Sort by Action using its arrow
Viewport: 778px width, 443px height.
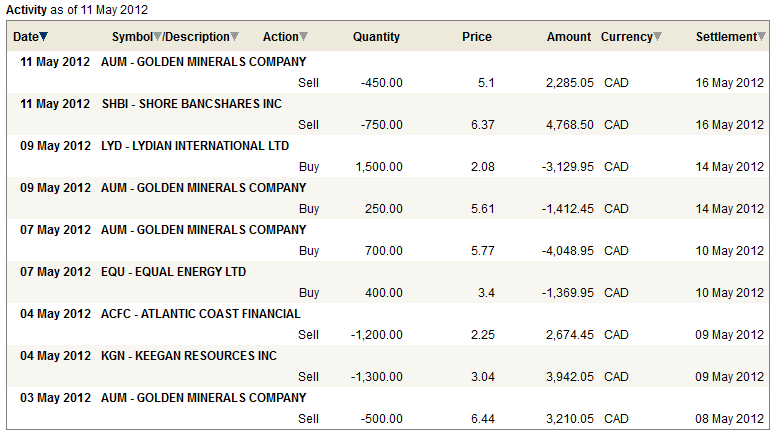(x=304, y=38)
